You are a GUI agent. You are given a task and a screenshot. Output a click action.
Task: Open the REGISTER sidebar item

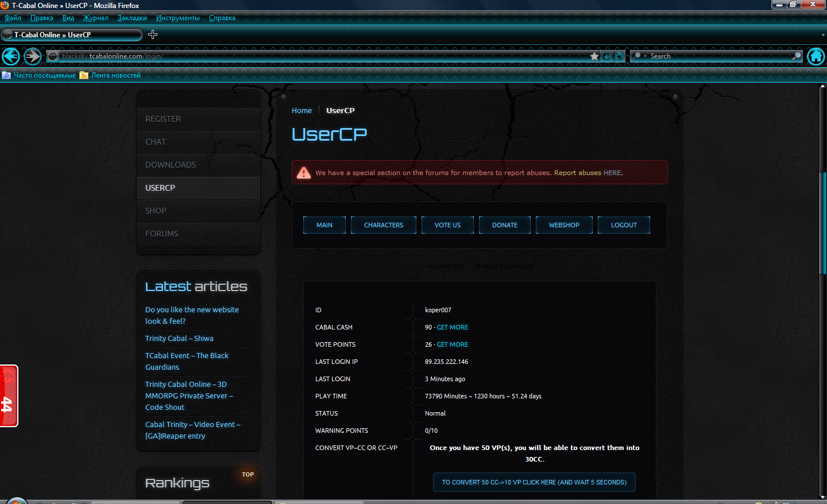[x=198, y=119]
